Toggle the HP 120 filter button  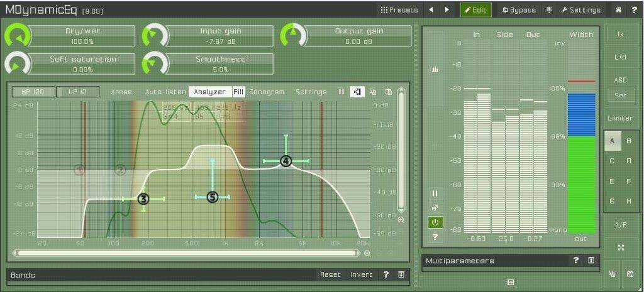click(33, 92)
